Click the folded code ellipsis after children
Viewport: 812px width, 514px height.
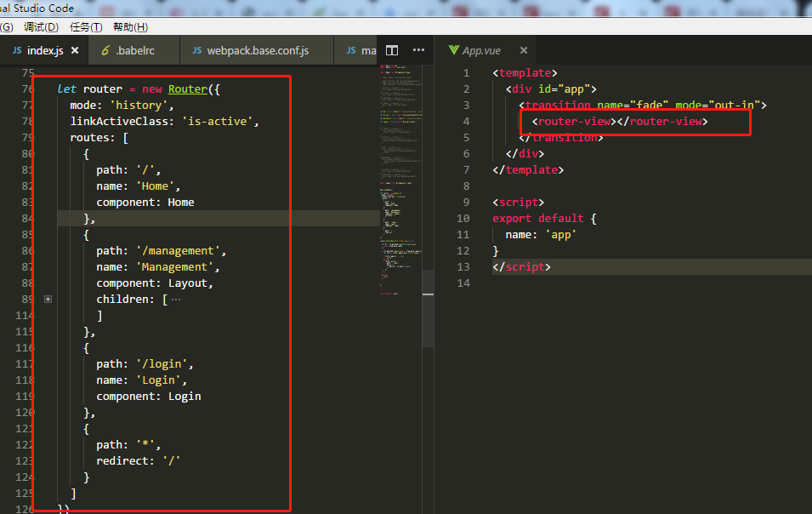click(176, 300)
